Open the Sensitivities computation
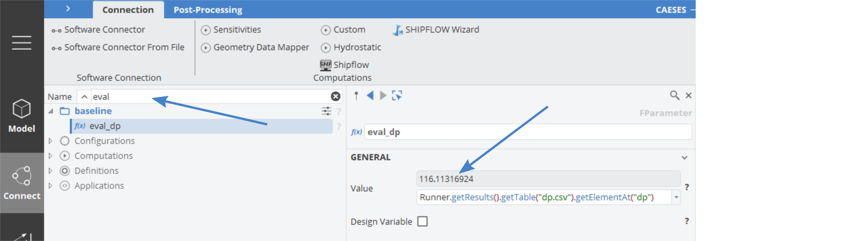The height and width of the screenshot is (241, 868). 231,29
